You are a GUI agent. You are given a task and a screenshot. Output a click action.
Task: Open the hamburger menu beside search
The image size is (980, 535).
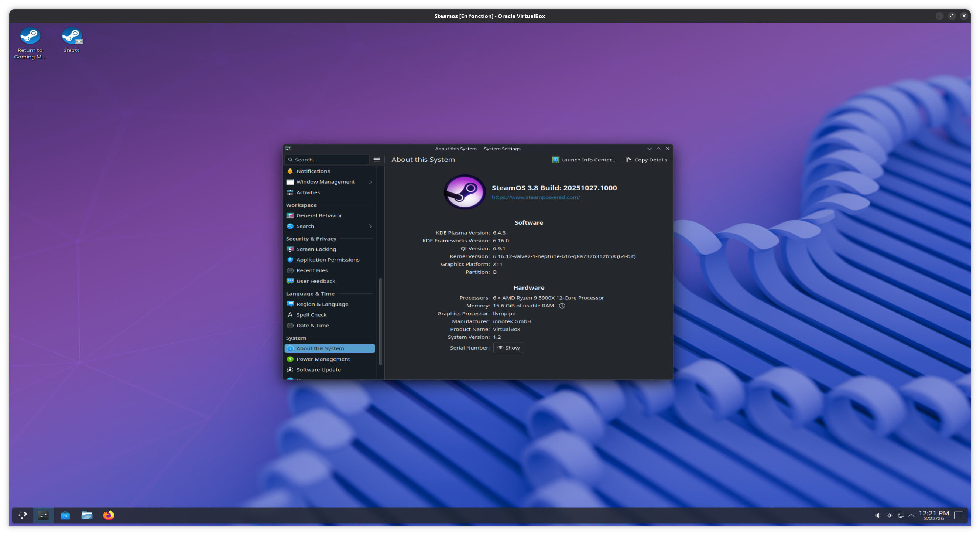(376, 160)
